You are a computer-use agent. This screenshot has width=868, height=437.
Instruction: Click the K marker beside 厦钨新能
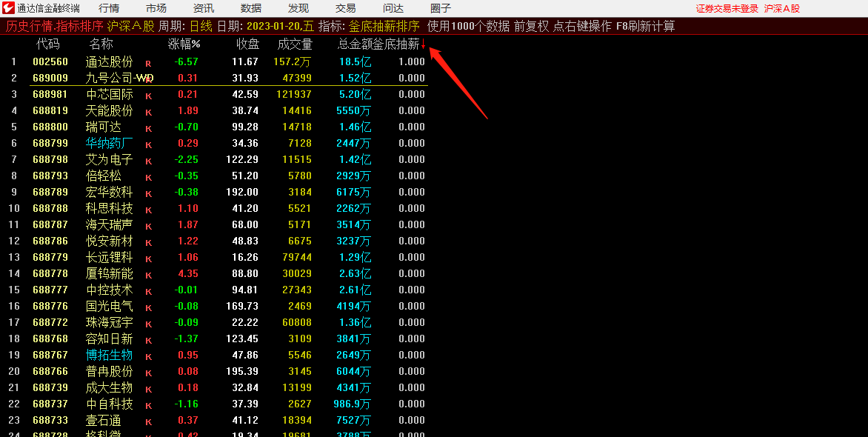(x=148, y=275)
